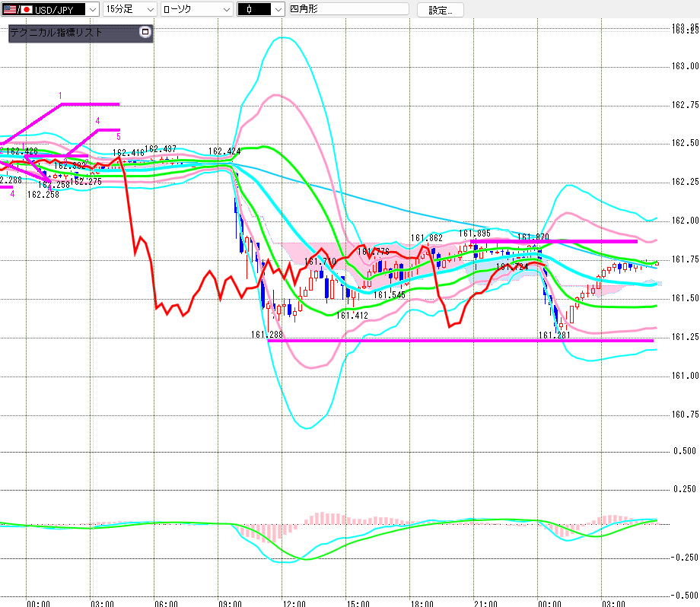Click the -0.250 MACD axis label
The height and width of the screenshot is (607, 700).
684,558
